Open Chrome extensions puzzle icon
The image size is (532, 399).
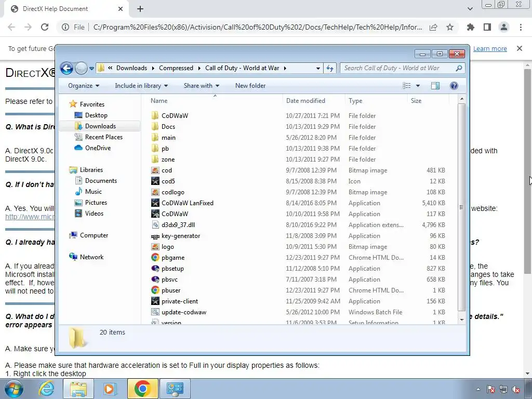click(471, 27)
